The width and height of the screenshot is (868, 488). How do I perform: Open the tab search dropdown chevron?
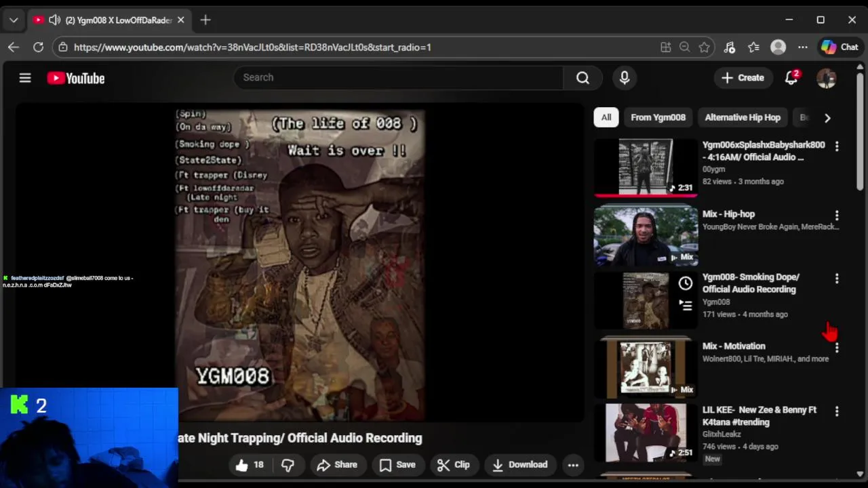click(x=14, y=20)
